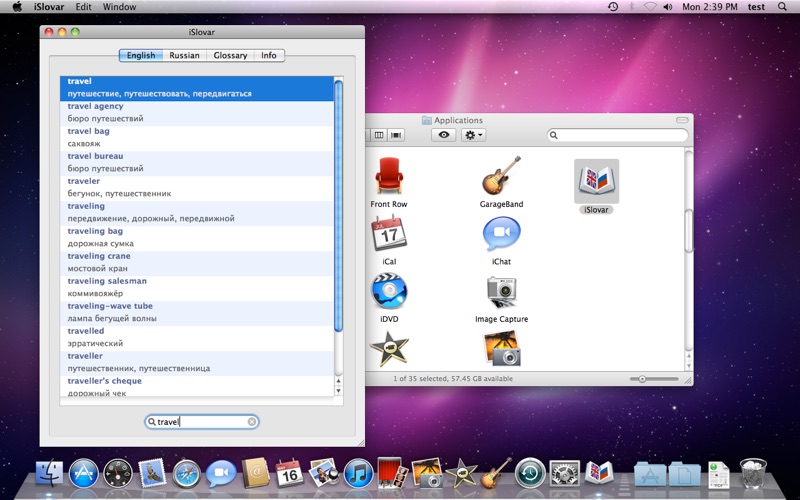
Task: Open Spotlight search in menu bar
Action: pyautogui.click(x=782, y=7)
